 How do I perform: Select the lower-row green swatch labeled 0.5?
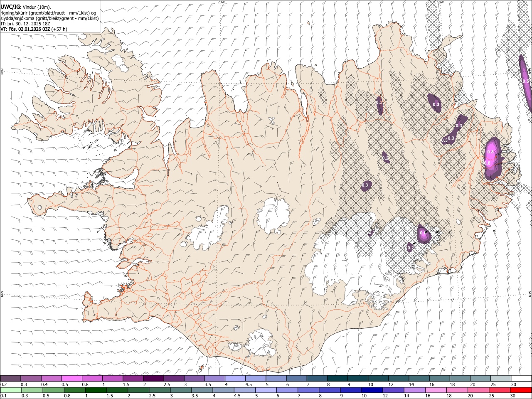tap(53, 390)
